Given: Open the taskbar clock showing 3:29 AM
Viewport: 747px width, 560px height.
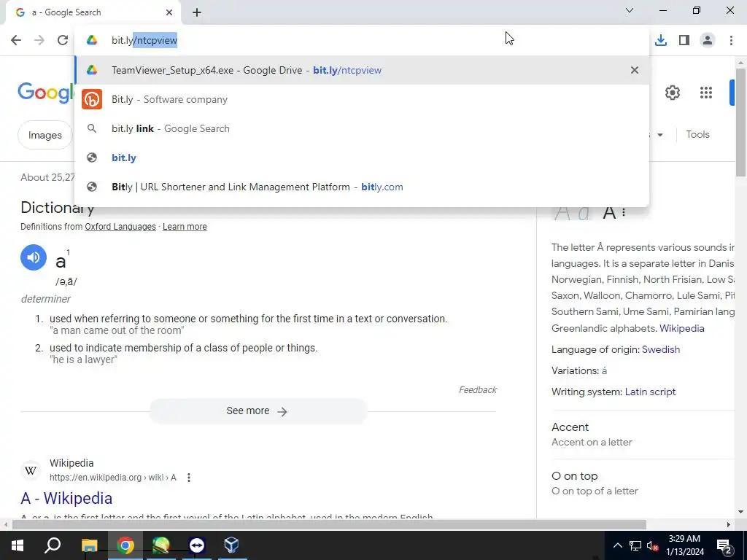Looking at the screenshot, I should [684, 545].
